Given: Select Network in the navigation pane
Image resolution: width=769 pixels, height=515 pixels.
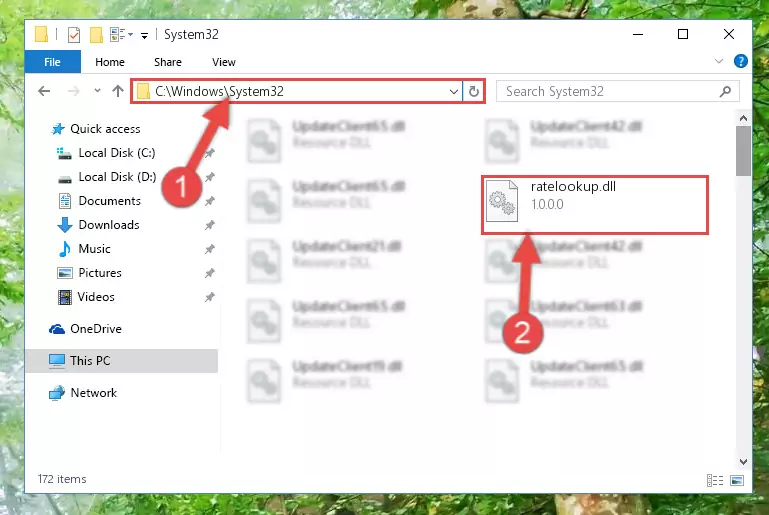Looking at the screenshot, I should pyautogui.click(x=83, y=393).
